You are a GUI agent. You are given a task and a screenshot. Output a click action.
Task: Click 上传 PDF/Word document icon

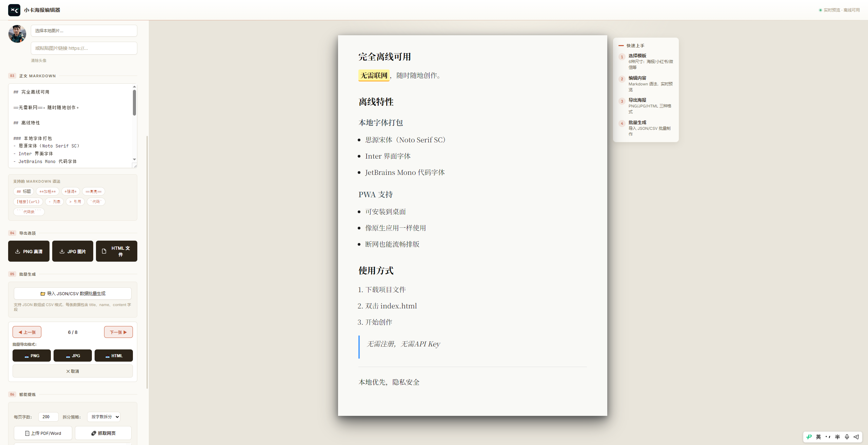pyautogui.click(x=27, y=433)
